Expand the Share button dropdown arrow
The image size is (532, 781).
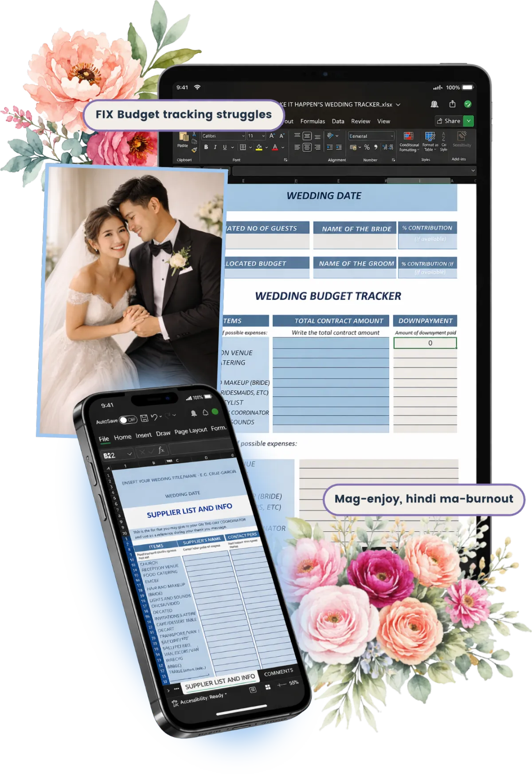pyautogui.click(x=469, y=121)
